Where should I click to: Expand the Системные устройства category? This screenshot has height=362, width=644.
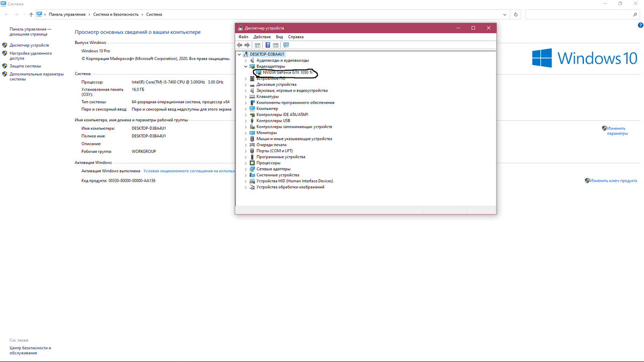pyautogui.click(x=246, y=175)
